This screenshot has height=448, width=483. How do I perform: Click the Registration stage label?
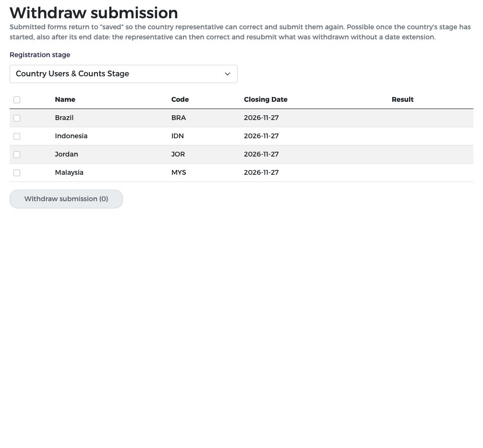pos(40,55)
